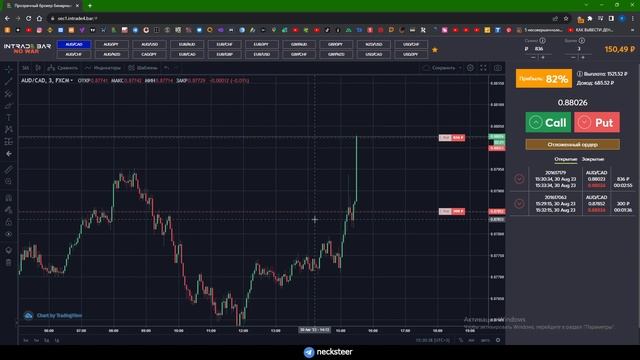Open the pending order button

pyautogui.click(x=572, y=144)
